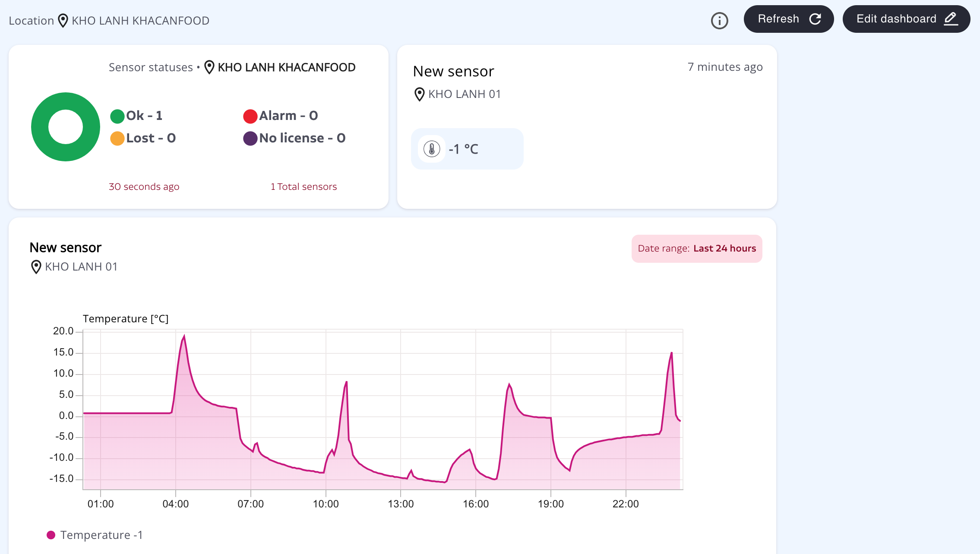Click the location pin beside KHO LANH KHACANFOOD header
This screenshot has height=554, width=980.
tap(63, 21)
